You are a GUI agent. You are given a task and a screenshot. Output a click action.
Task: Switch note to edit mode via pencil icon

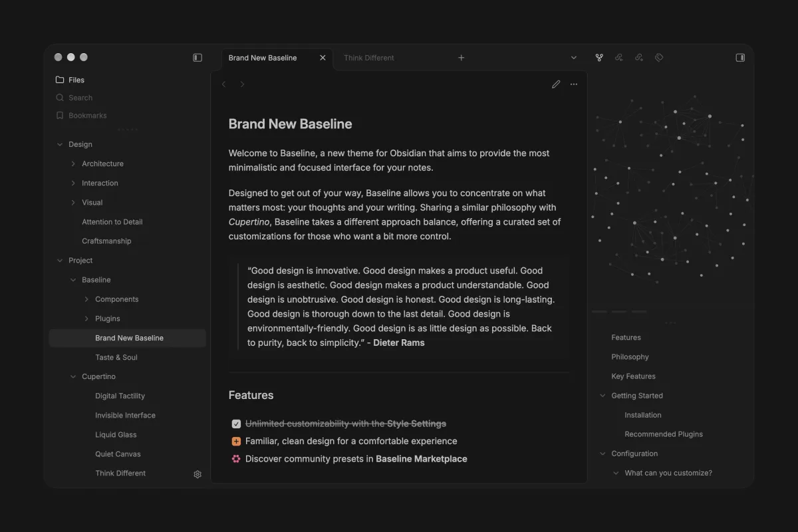(x=556, y=84)
